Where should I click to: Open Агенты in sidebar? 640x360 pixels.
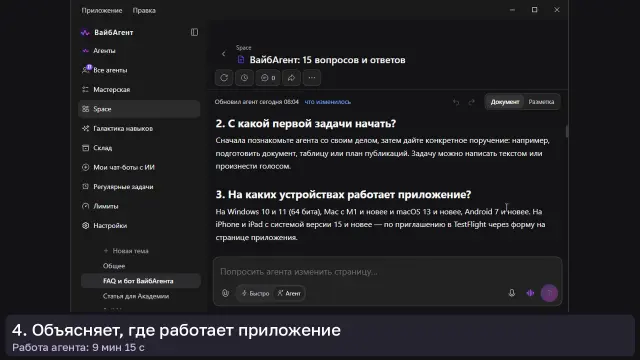104,51
